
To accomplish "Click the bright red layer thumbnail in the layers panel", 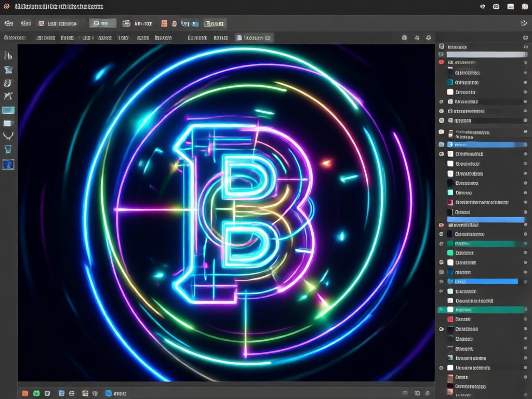I will point(450,319).
